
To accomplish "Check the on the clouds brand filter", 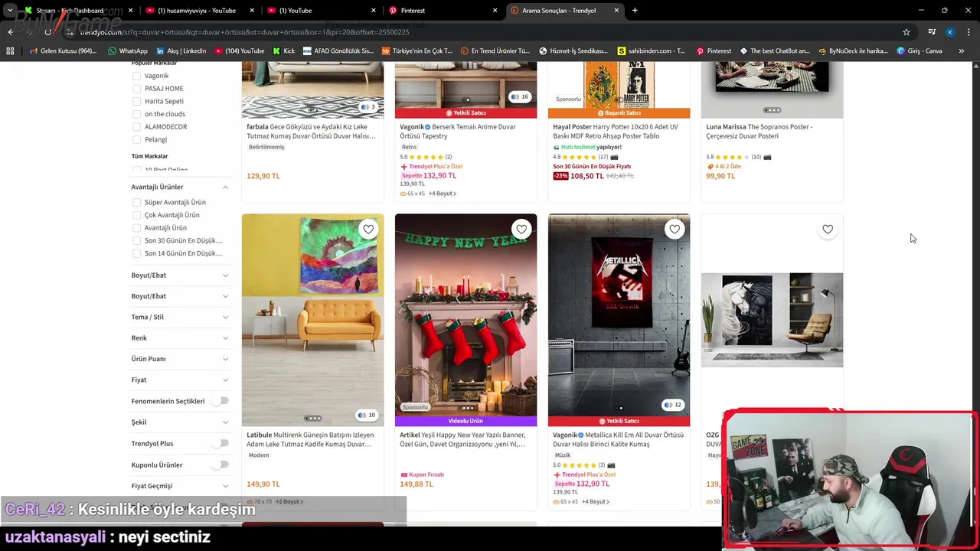I will click(x=136, y=114).
